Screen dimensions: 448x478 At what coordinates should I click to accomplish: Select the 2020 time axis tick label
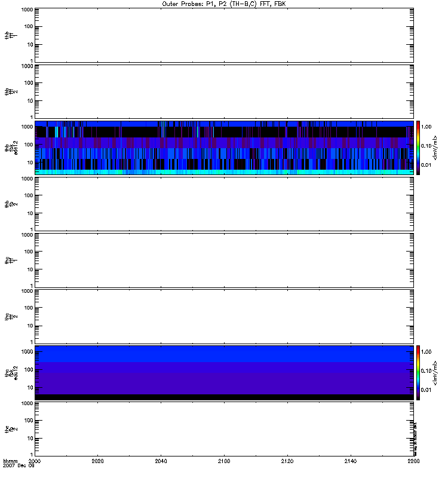(x=98, y=462)
